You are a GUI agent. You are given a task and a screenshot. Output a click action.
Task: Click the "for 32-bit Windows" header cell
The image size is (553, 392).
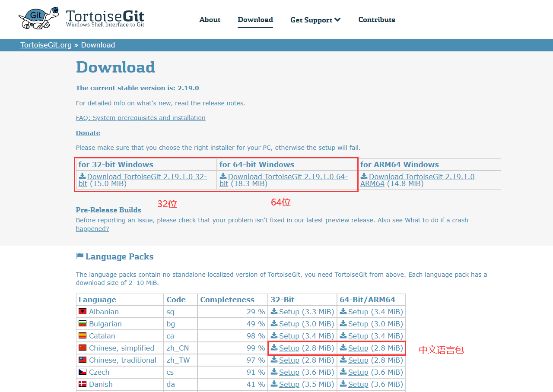click(x=146, y=164)
